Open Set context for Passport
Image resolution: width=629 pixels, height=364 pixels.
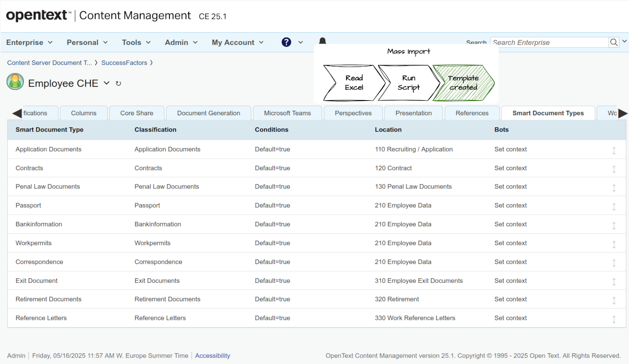pyautogui.click(x=510, y=205)
